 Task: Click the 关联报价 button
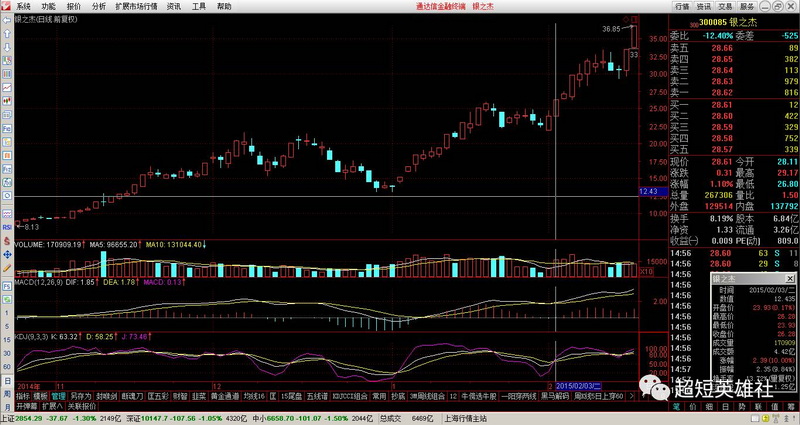click(82, 407)
